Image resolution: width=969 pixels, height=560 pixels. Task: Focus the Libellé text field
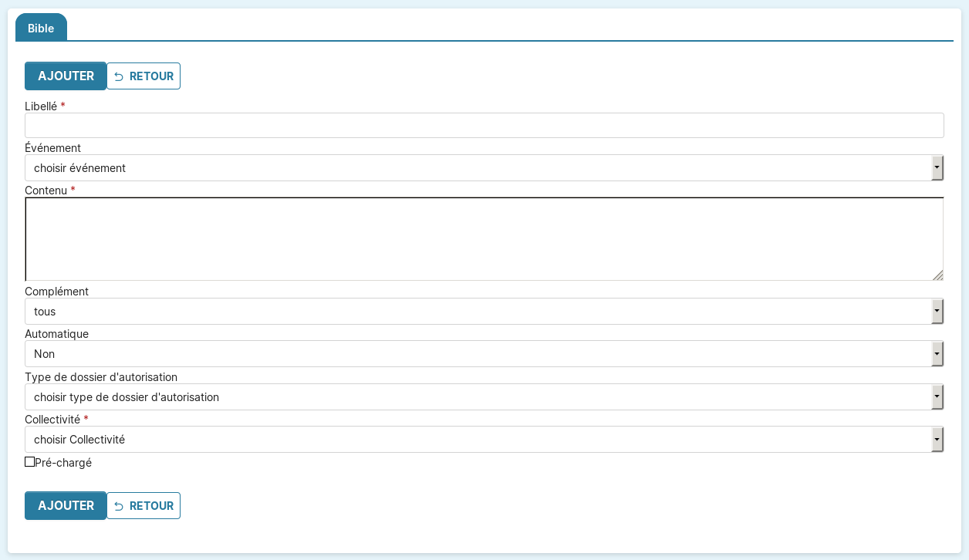tap(484, 125)
